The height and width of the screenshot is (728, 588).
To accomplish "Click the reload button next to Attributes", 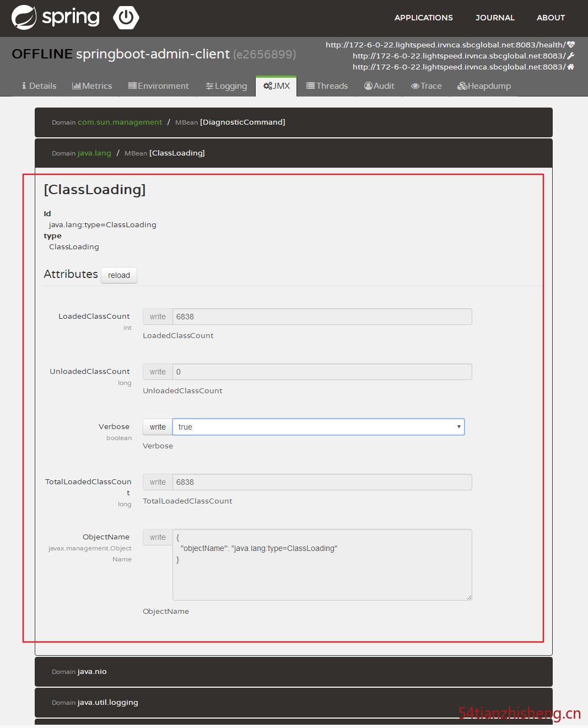I will 118,275.
